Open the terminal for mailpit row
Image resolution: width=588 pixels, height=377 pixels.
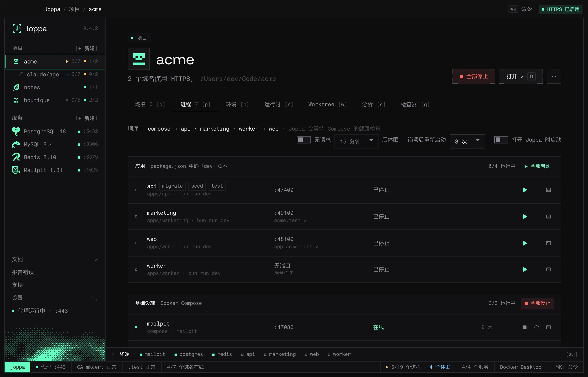pyautogui.click(x=548, y=327)
